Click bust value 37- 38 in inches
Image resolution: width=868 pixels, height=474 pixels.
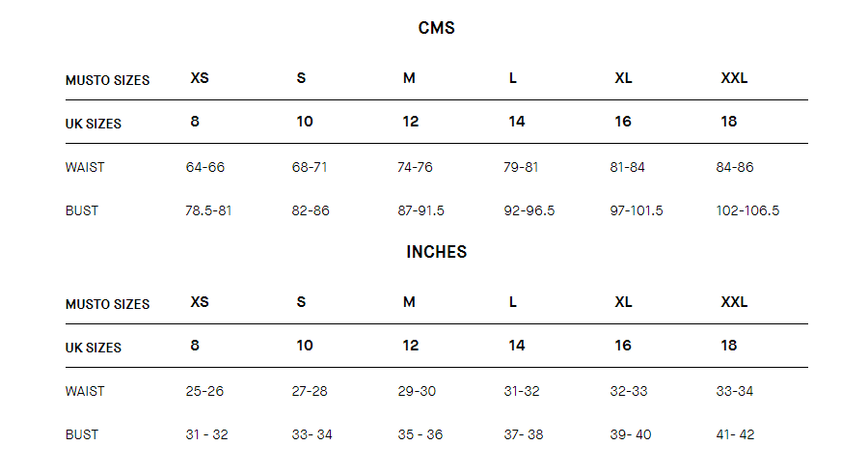pyautogui.click(x=523, y=434)
